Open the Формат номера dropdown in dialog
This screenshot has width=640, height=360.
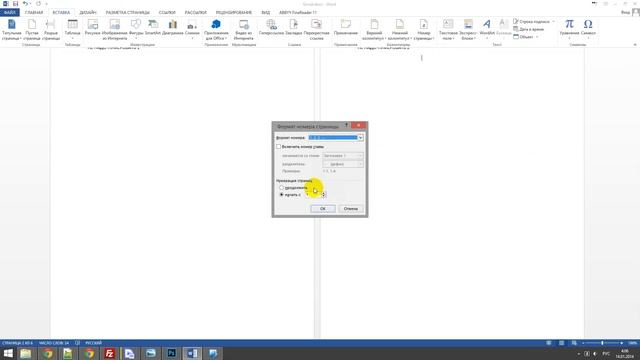point(336,138)
